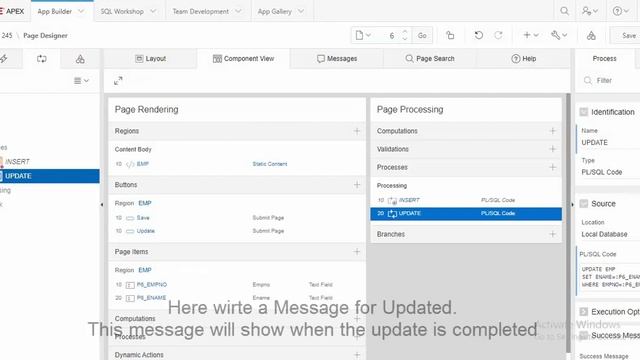The height and width of the screenshot is (360, 640).
Task: Select the Component View tab
Action: 244,59
